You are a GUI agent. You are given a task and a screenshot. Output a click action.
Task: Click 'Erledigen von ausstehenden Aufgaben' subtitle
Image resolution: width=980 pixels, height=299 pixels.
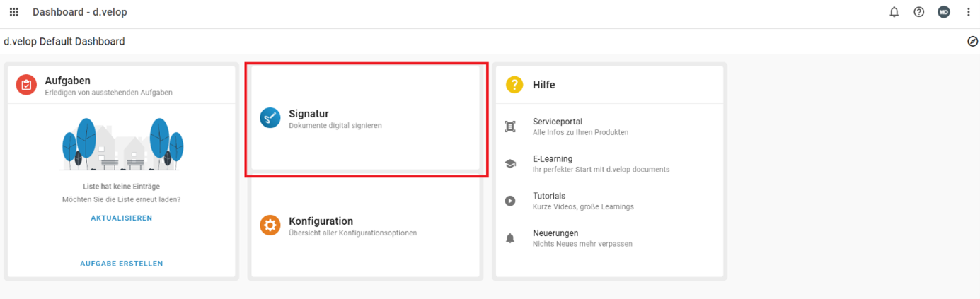click(x=108, y=93)
